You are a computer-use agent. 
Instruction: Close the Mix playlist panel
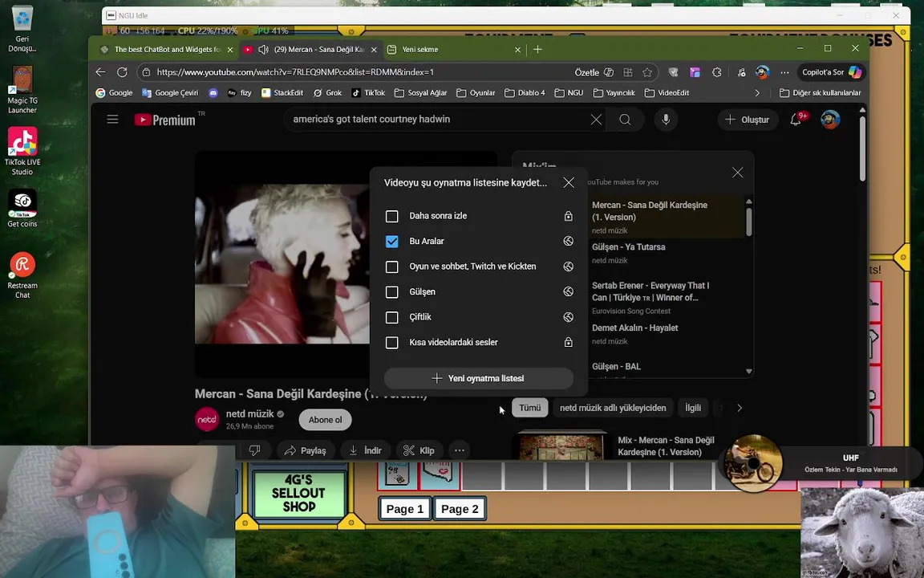click(737, 173)
